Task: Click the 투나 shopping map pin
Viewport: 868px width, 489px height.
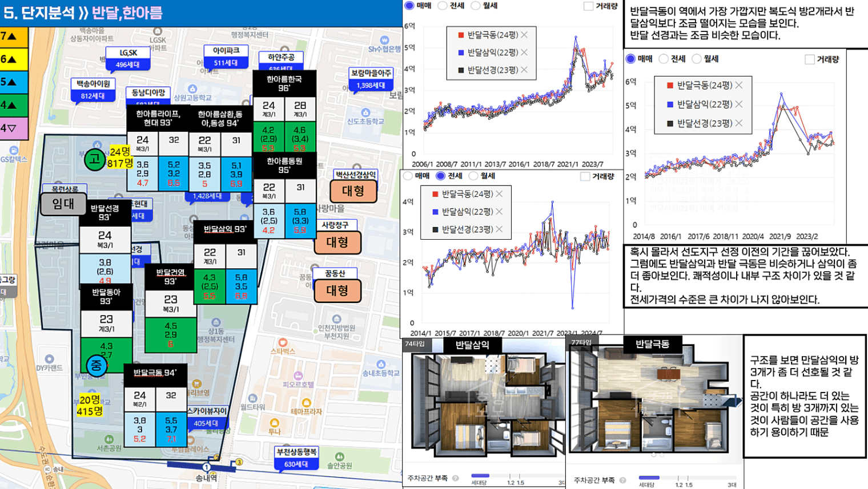Action: coord(275,423)
